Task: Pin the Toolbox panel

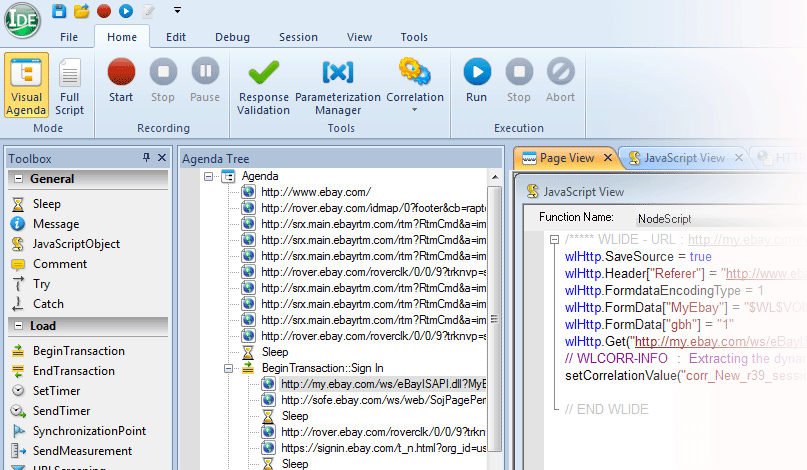Action: click(146, 158)
